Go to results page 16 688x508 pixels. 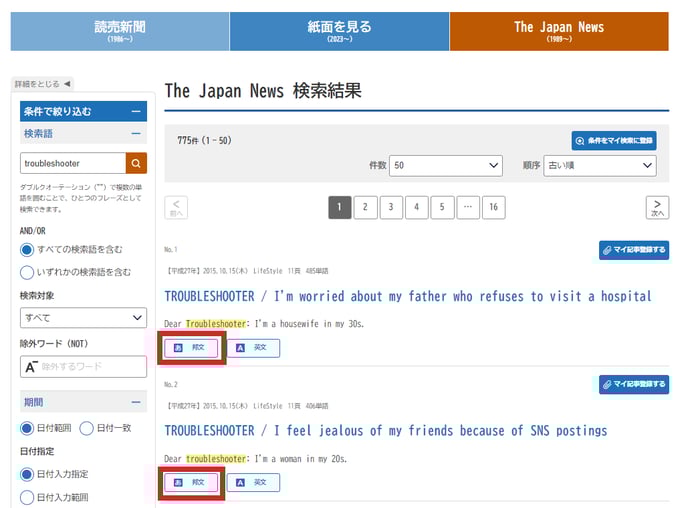click(x=493, y=207)
